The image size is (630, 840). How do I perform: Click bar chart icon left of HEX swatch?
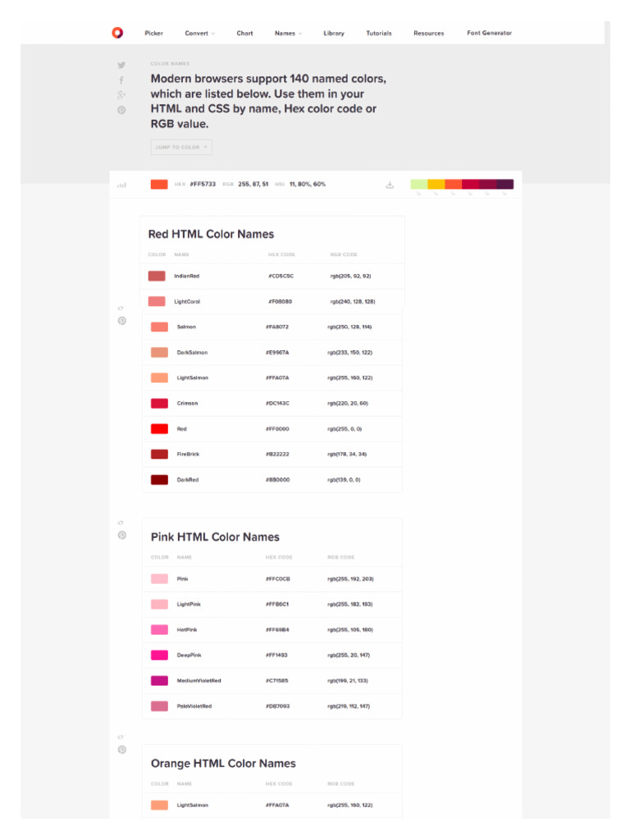coord(121,185)
